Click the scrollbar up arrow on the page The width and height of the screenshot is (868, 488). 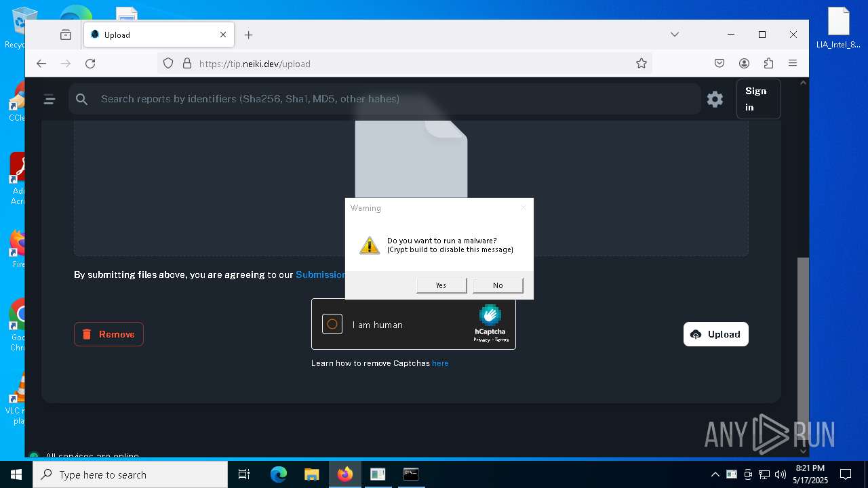804,83
